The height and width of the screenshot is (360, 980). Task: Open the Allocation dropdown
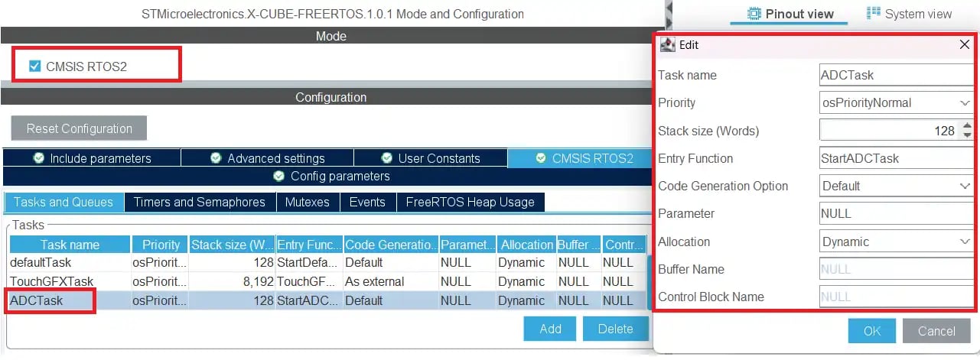(896, 242)
